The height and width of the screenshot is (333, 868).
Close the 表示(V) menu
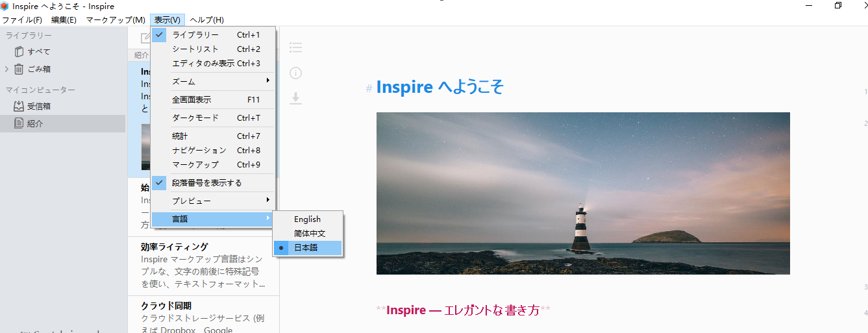pyautogui.click(x=167, y=20)
